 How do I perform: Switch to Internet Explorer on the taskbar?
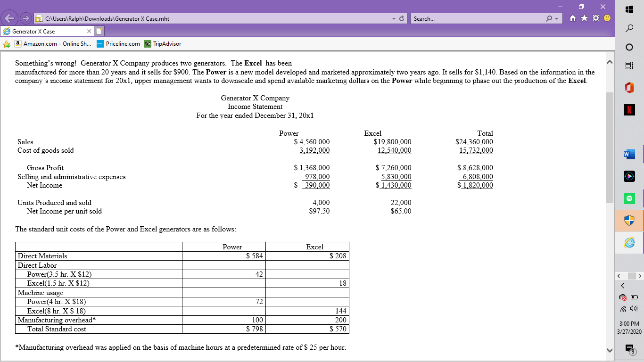click(629, 243)
